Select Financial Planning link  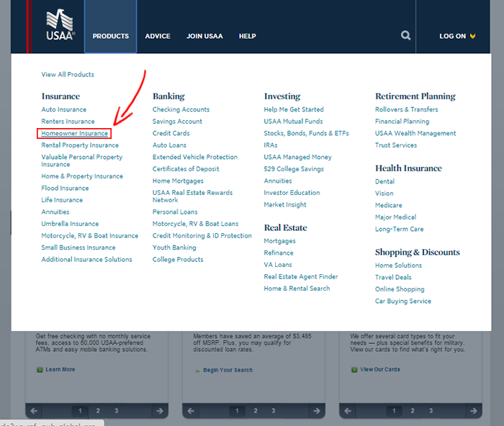[x=402, y=122]
